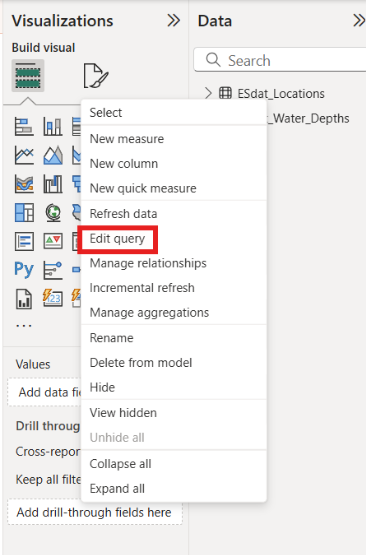Collapse the Data pane

click(359, 21)
